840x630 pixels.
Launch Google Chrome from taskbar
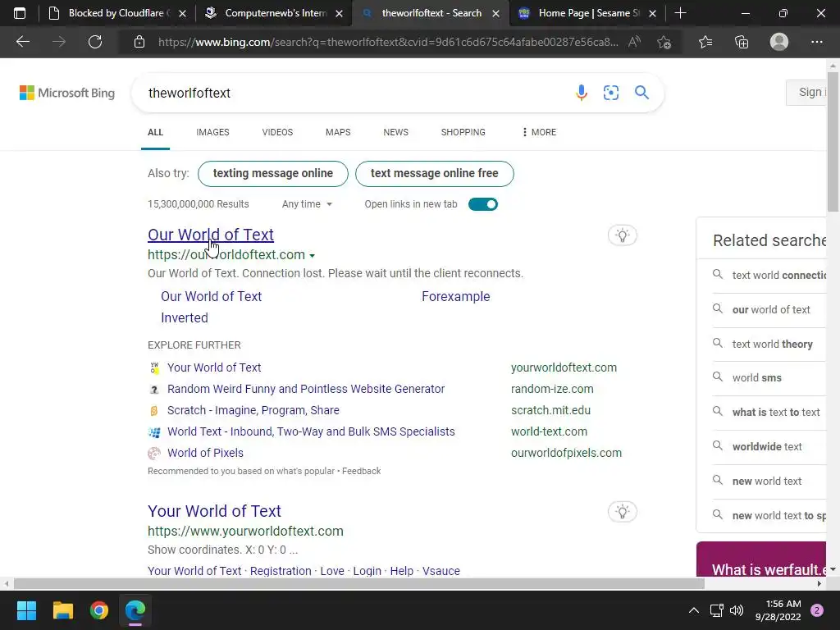(99, 610)
